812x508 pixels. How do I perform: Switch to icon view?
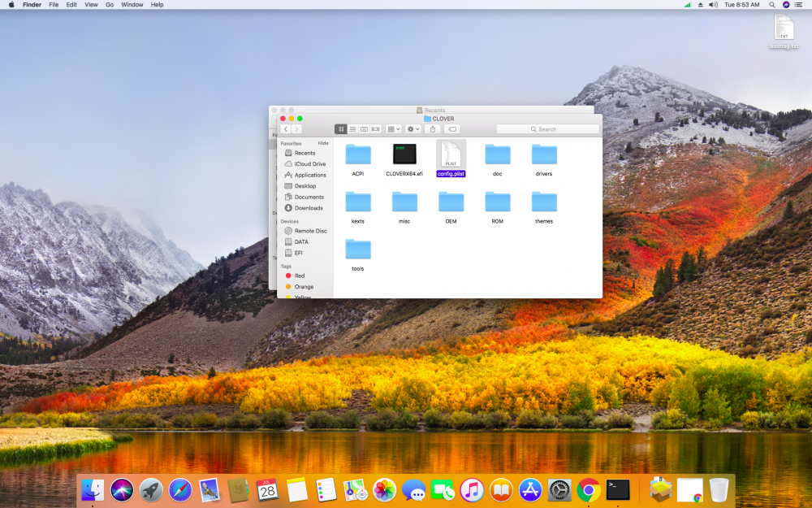click(x=341, y=129)
